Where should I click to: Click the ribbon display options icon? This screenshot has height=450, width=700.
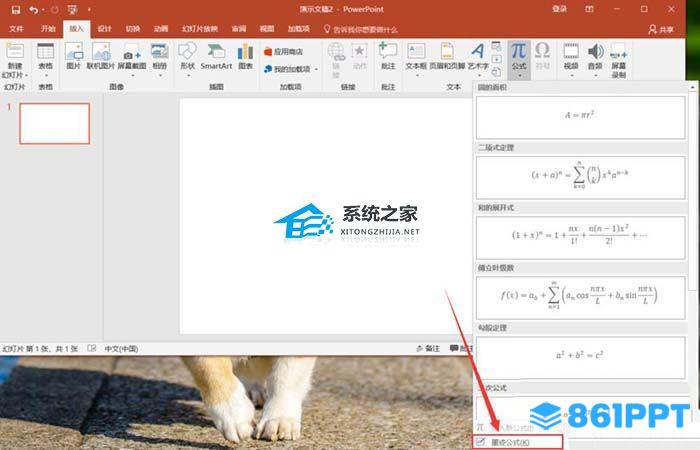click(589, 9)
